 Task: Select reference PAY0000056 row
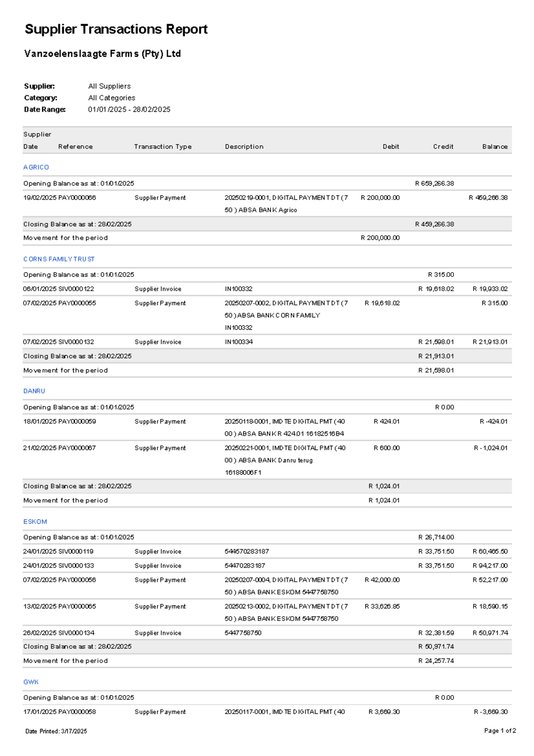[267, 586]
